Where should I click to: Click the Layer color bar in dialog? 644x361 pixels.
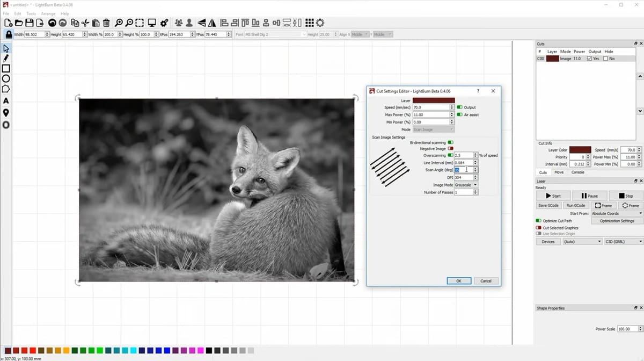[x=434, y=100]
